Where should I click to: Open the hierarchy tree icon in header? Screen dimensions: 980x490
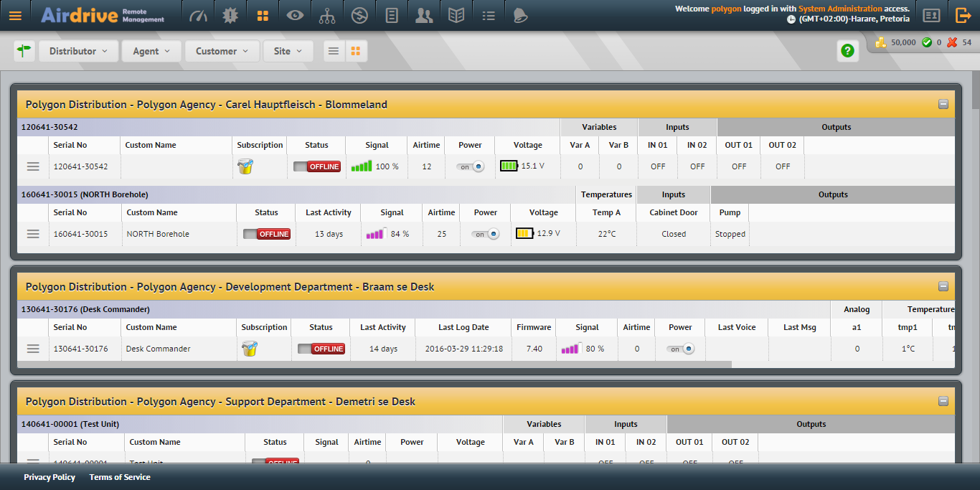point(327,15)
